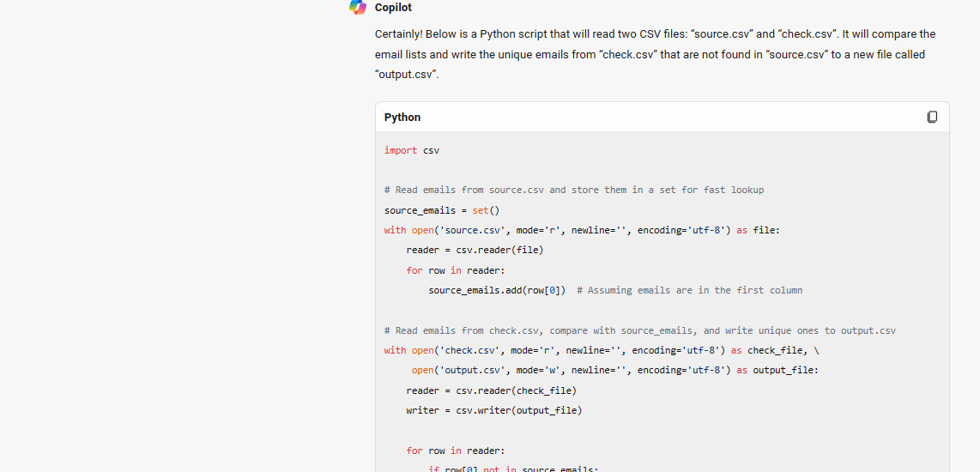Click the 'source_emails = set()' line
The height and width of the screenshot is (472, 980).
[x=442, y=210]
